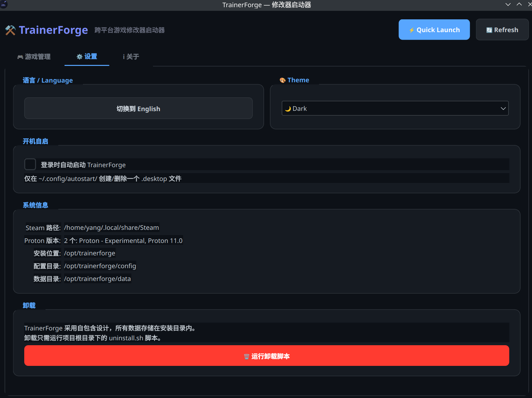This screenshot has width=532, height=398.
Task: Click Proton versions value text
Action: tap(123, 241)
